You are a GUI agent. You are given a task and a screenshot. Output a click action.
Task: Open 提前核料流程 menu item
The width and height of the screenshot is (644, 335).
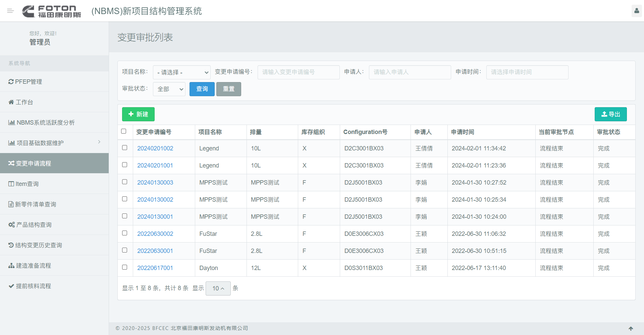[x=54, y=286]
